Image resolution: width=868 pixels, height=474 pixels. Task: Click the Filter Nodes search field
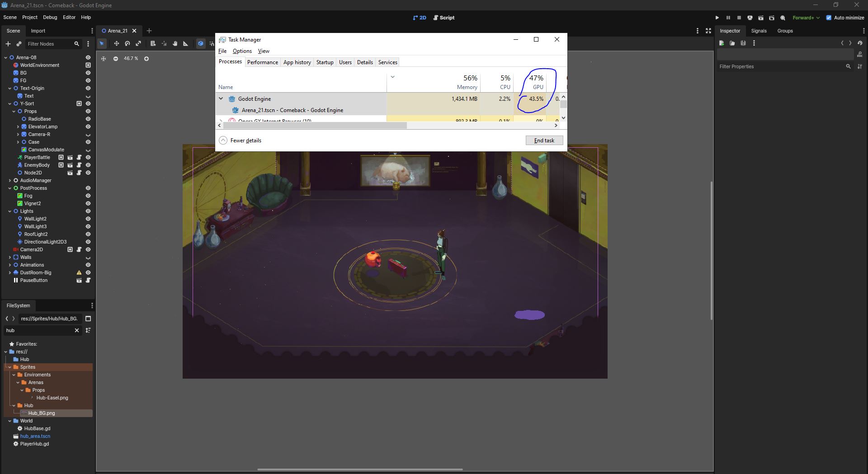(x=49, y=44)
